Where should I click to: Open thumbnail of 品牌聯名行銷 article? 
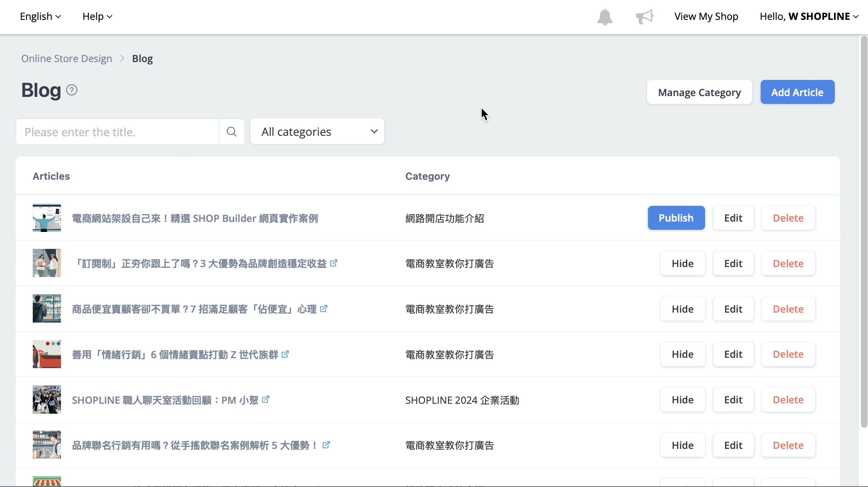point(47,445)
